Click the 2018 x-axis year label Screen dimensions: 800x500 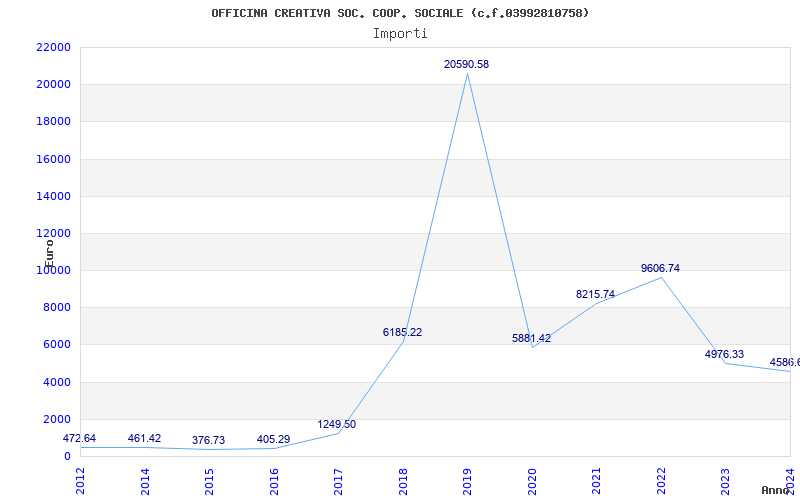pyautogui.click(x=403, y=481)
